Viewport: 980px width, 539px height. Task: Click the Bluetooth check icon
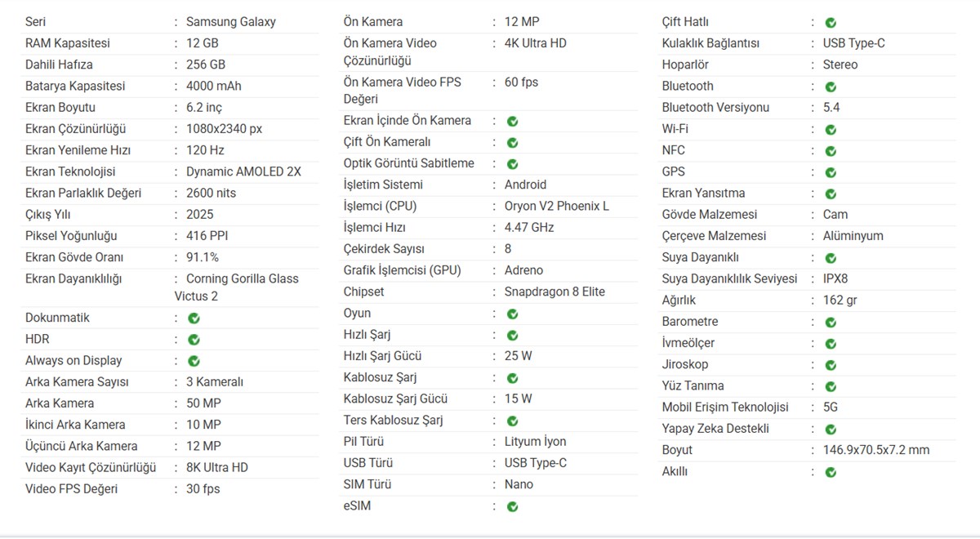pyautogui.click(x=831, y=87)
